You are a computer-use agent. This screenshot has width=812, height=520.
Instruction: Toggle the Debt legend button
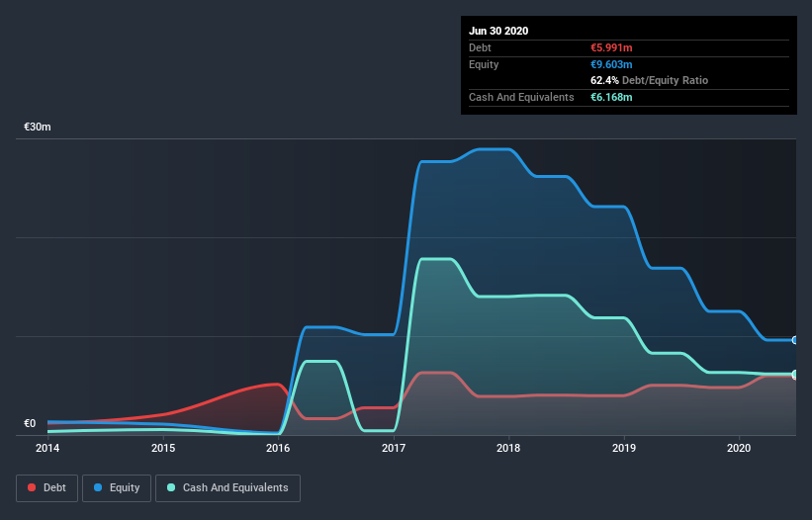(x=47, y=488)
